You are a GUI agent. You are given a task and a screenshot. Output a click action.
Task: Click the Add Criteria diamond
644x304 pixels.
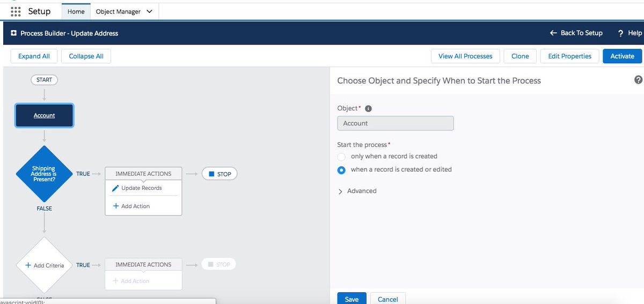pos(44,265)
